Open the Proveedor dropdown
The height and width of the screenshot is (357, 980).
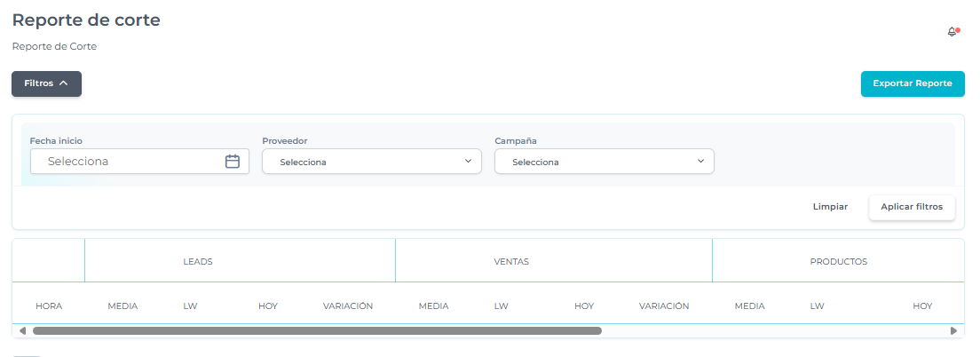point(371,162)
